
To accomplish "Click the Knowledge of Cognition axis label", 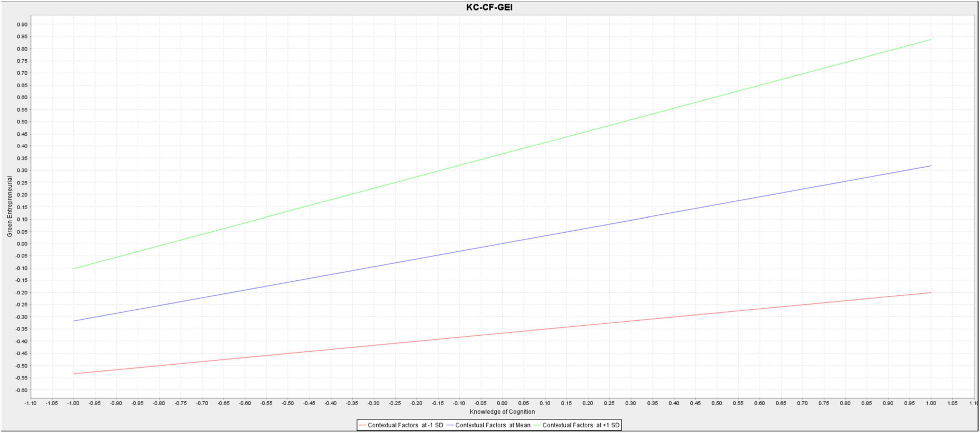I will 502,412.
